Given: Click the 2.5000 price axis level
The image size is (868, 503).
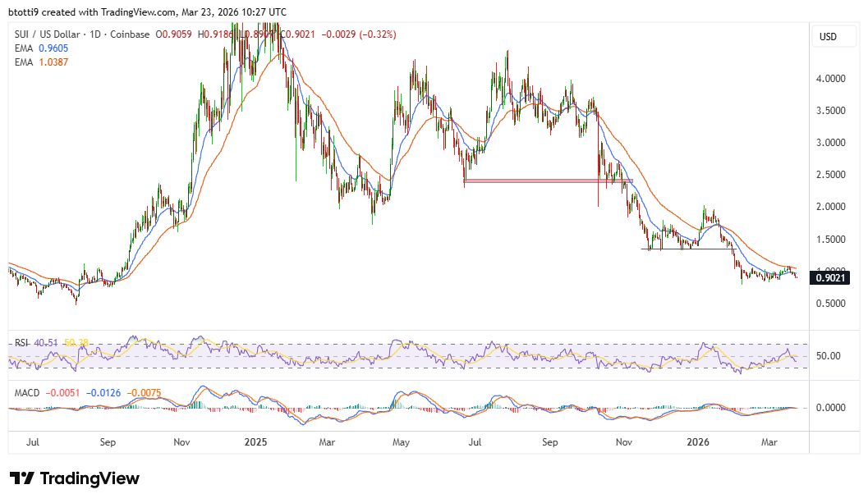Looking at the screenshot, I should 831,175.
